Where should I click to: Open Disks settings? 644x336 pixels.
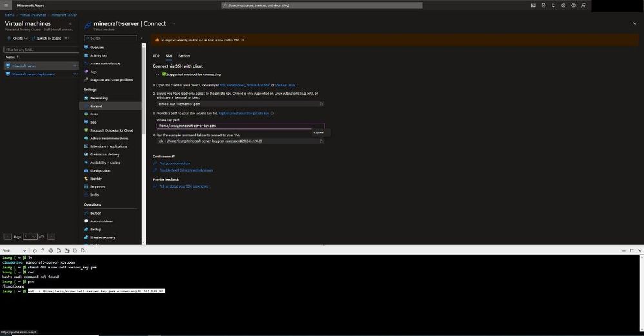click(94, 114)
